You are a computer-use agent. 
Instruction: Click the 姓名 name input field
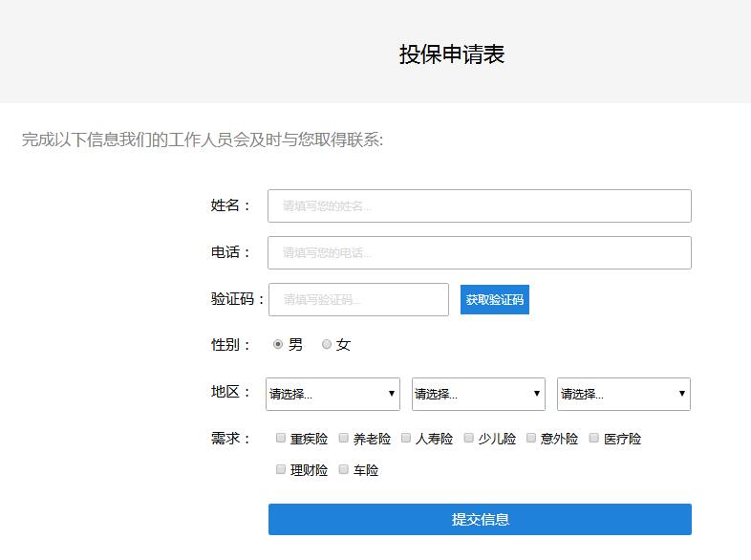(480, 206)
